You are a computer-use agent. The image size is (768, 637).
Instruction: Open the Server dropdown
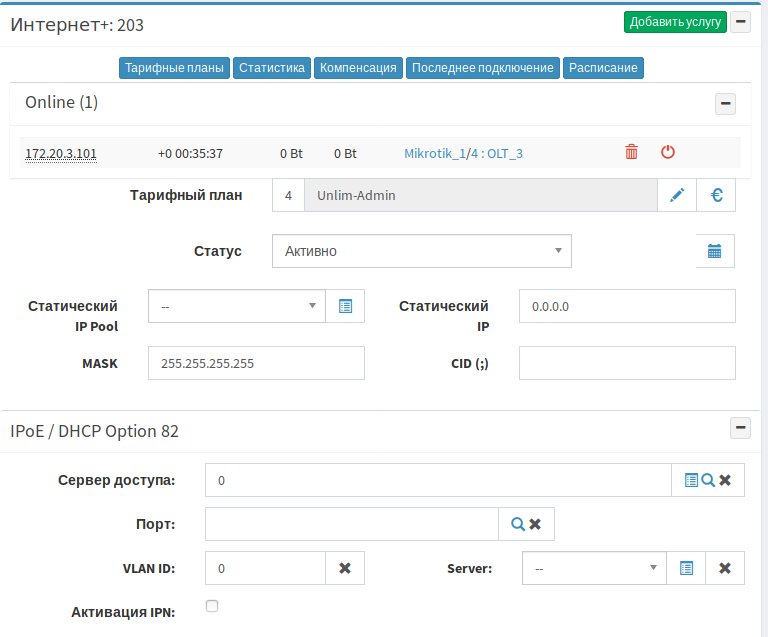coord(594,568)
